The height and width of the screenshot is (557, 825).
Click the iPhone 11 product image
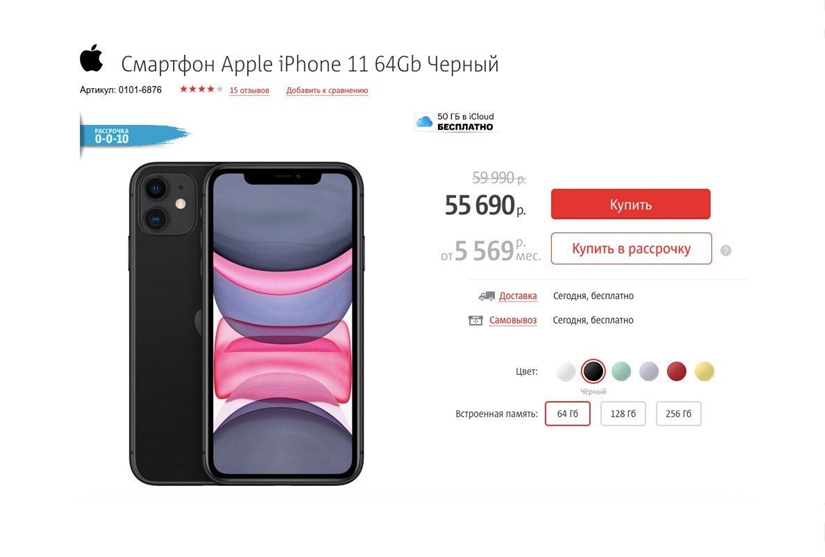[x=246, y=324]
